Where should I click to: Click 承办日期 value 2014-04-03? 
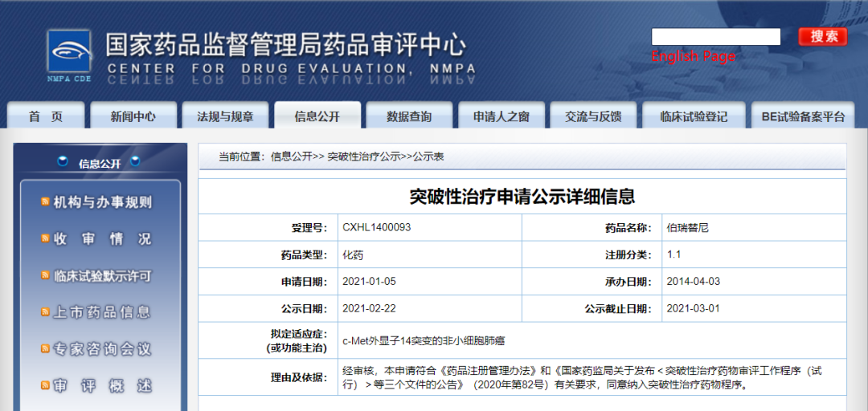tap(694, 282)
